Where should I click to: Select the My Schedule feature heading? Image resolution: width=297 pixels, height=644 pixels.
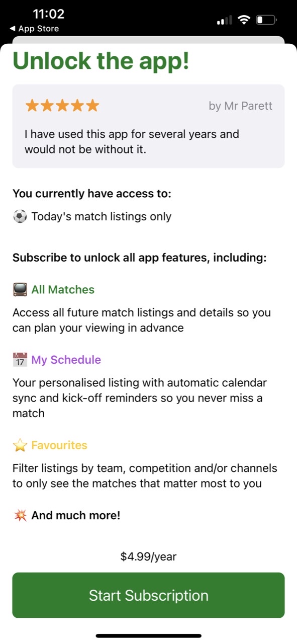[66, 360]
